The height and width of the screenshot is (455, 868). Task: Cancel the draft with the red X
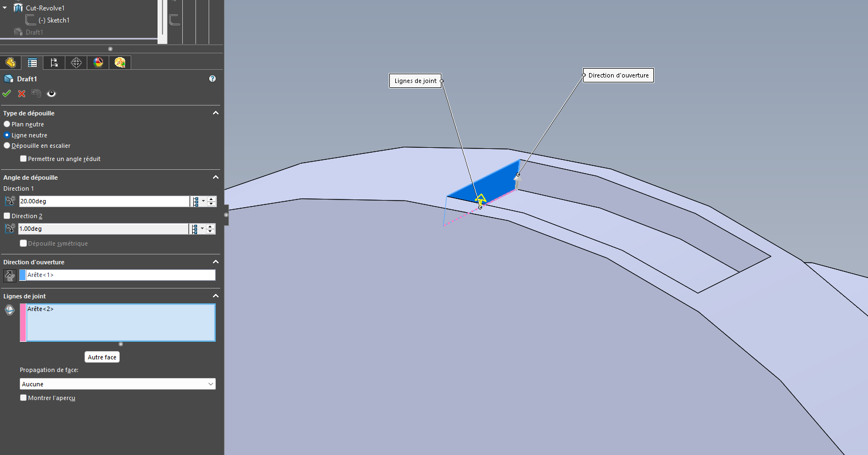[22, 93]
